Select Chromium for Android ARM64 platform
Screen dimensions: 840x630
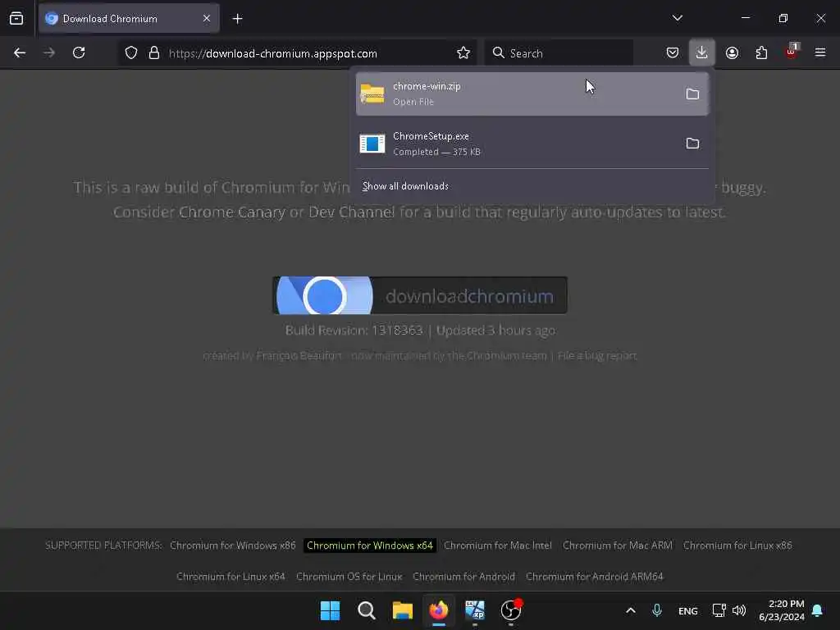point(595,577)
